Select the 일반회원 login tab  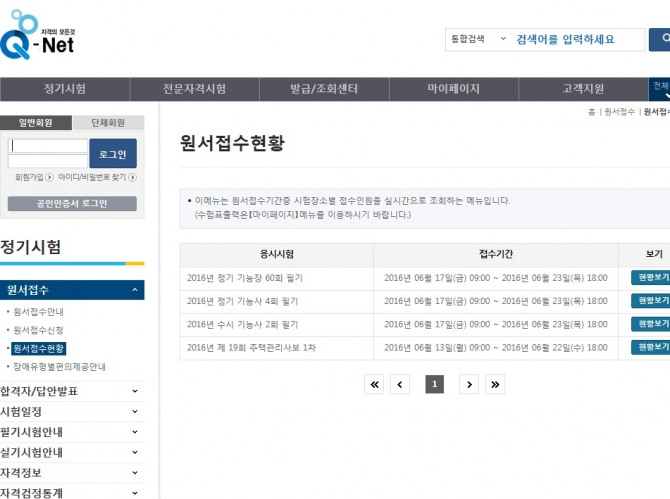(x=36, y=123)
